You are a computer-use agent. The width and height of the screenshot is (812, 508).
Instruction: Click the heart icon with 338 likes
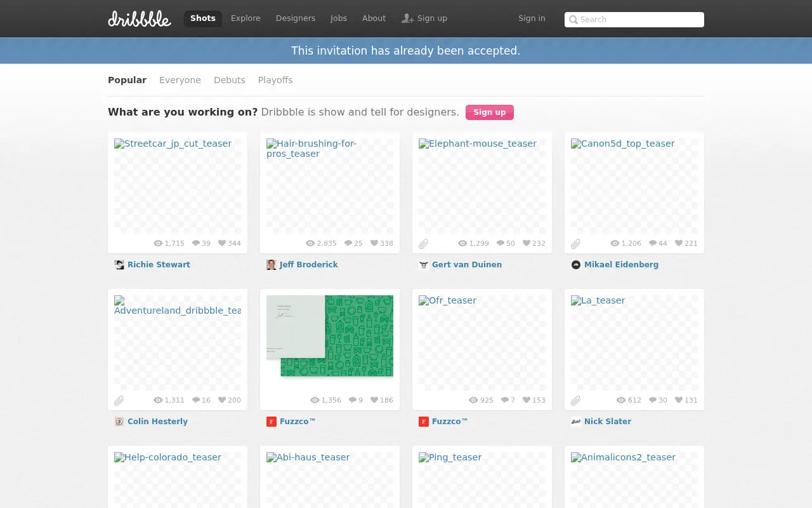click(x=374, y=243)
